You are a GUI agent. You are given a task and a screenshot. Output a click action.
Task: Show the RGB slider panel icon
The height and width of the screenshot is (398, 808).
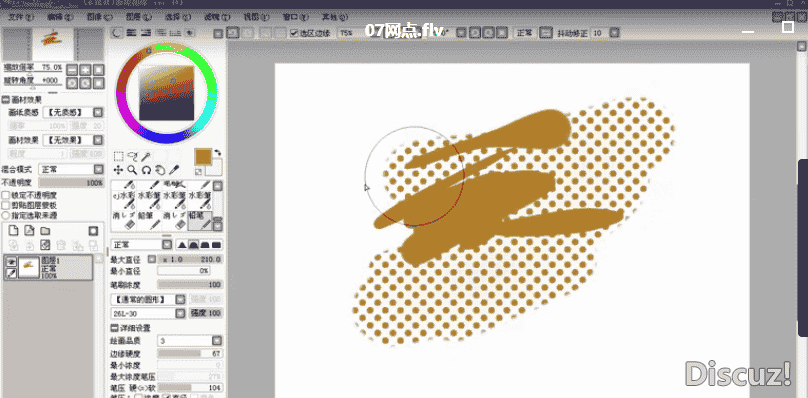(132, 33)
